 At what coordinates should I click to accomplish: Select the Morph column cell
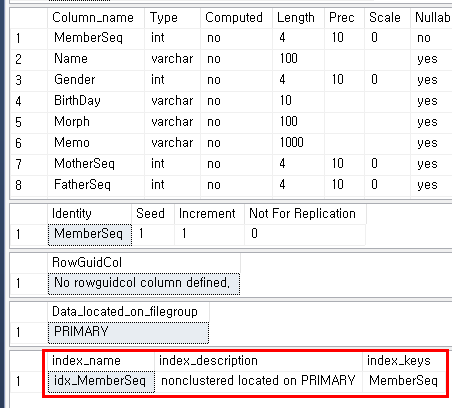coord(96,122)
